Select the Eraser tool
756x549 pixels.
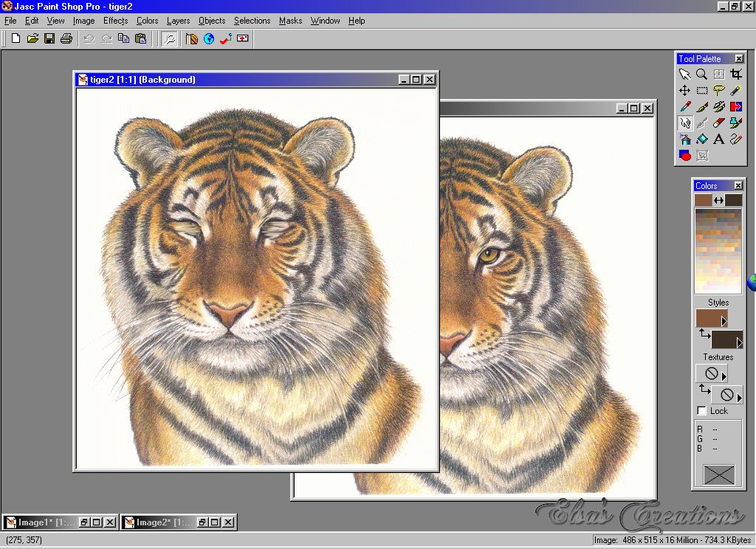[718, 122]
